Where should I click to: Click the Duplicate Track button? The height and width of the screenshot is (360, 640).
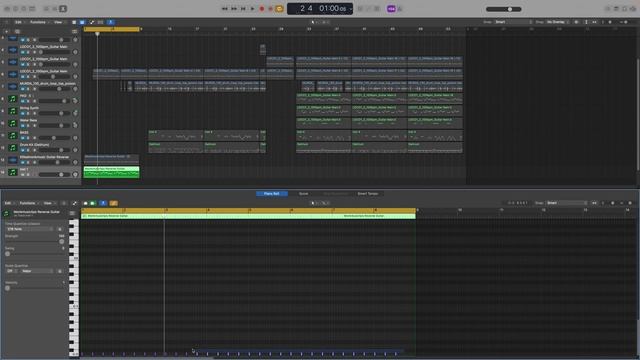coord(17,31)
